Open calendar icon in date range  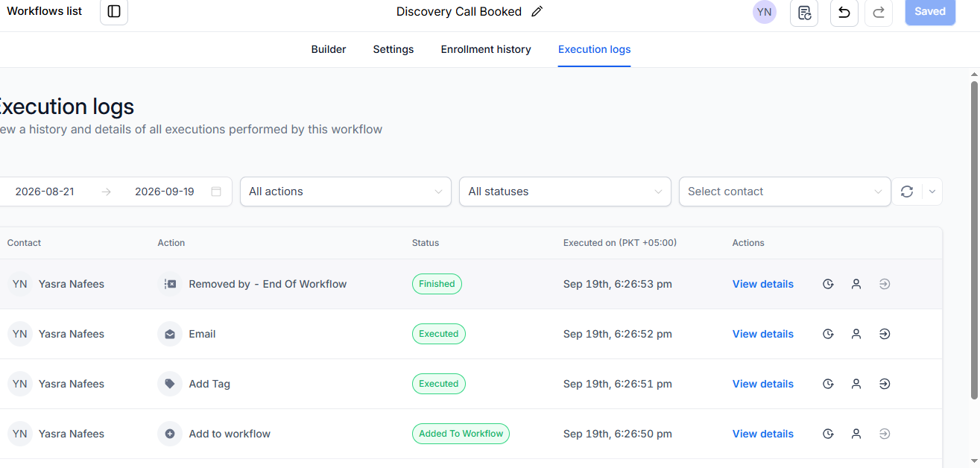click(x=216, y=192)
